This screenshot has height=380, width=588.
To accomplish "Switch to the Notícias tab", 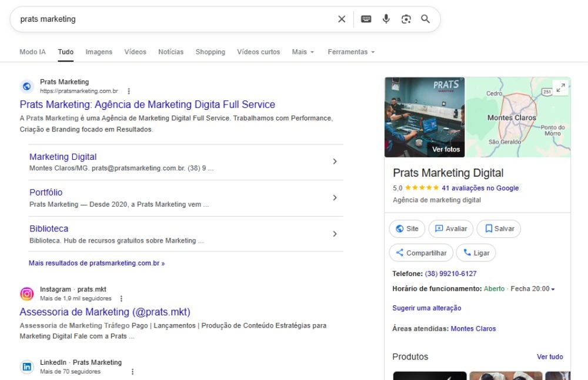I will (x=171, y=52).
